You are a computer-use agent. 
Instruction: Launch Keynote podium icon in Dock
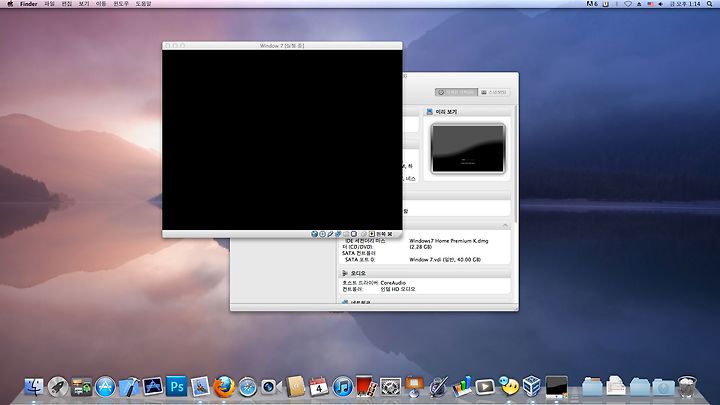point(414,387)
